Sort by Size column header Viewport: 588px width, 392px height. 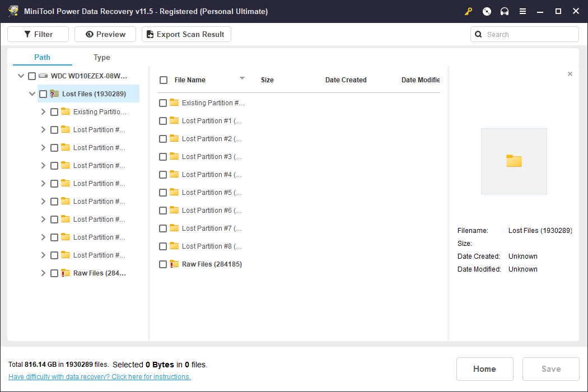(267, 80)
